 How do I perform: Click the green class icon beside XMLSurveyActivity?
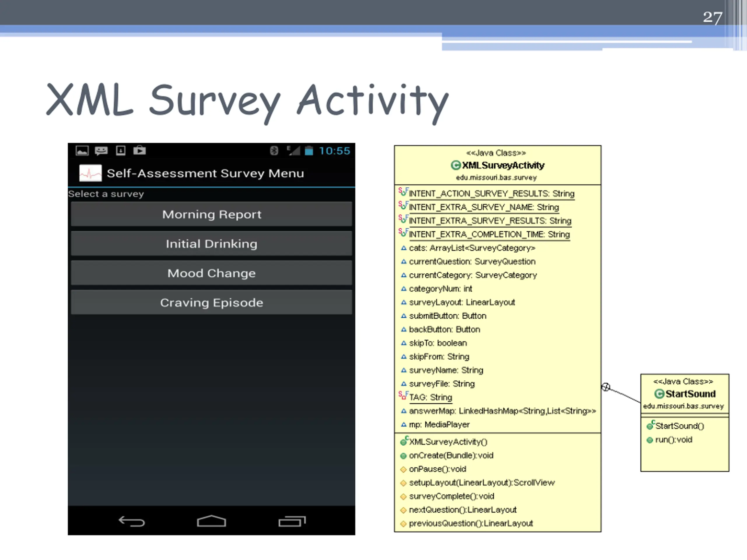coord(455,165)
